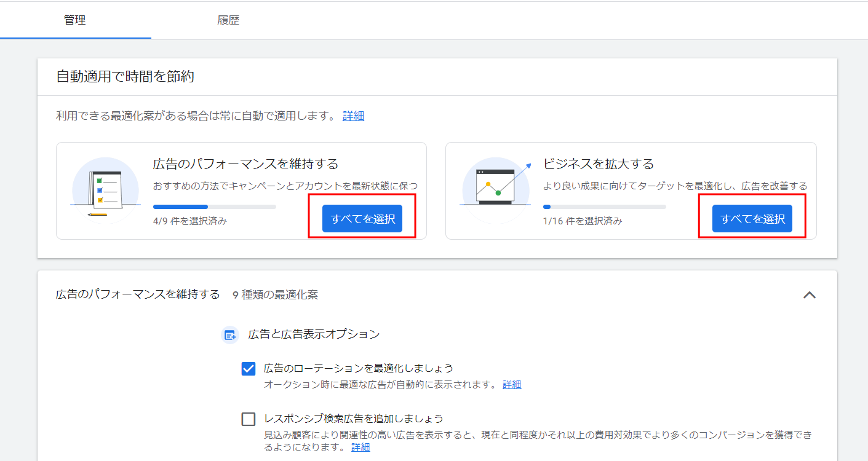Viewport: 868px width, 461px height.
Task: Click the 自動適用で時間を節約 heading
Action: pos(125,77)
